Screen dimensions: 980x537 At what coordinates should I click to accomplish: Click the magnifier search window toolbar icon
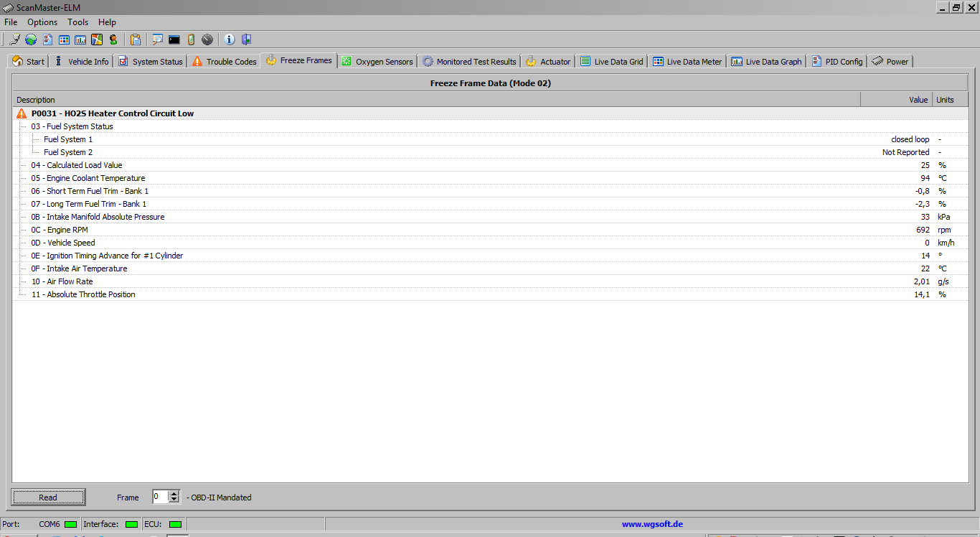point(157,39)
